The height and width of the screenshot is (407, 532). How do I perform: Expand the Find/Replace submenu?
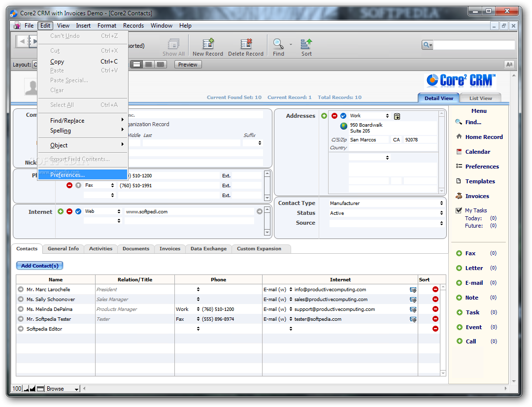click(x=83, y=121)
